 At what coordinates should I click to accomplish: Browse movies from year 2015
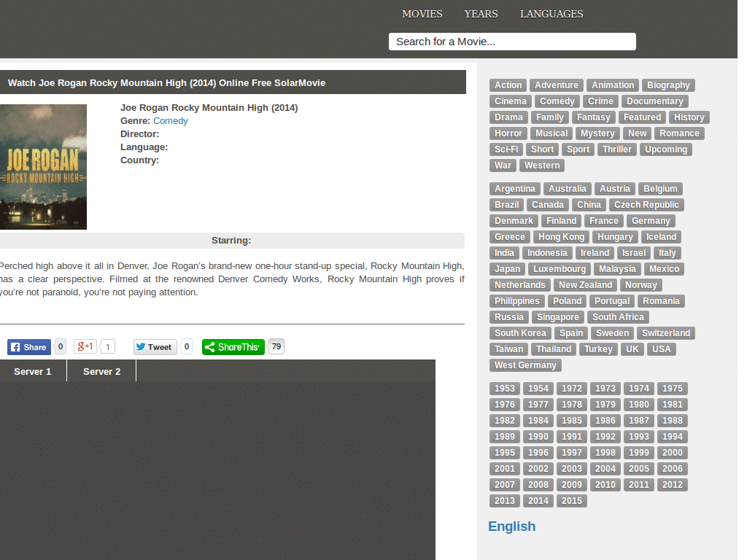pos(572,501)
